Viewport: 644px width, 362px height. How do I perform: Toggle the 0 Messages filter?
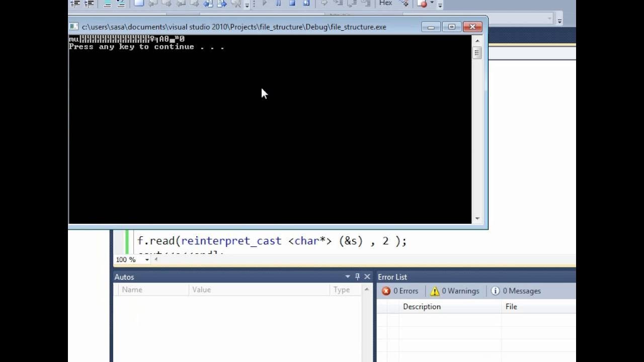coord(516,291)
